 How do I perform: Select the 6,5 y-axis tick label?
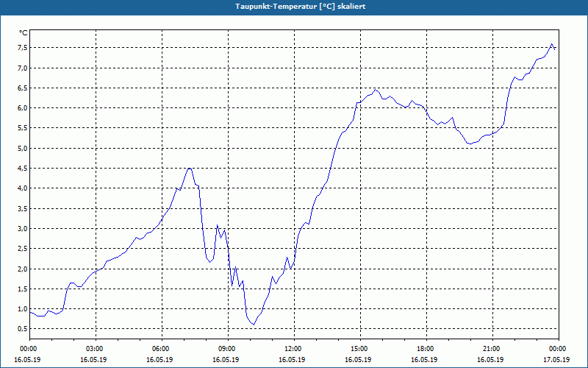click(22, 88)
